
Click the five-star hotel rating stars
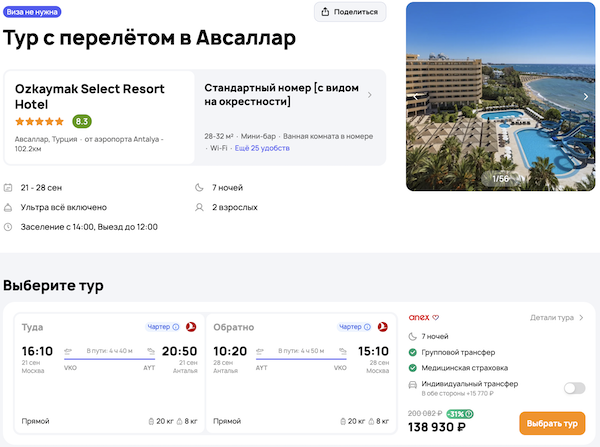click(40, 122)
